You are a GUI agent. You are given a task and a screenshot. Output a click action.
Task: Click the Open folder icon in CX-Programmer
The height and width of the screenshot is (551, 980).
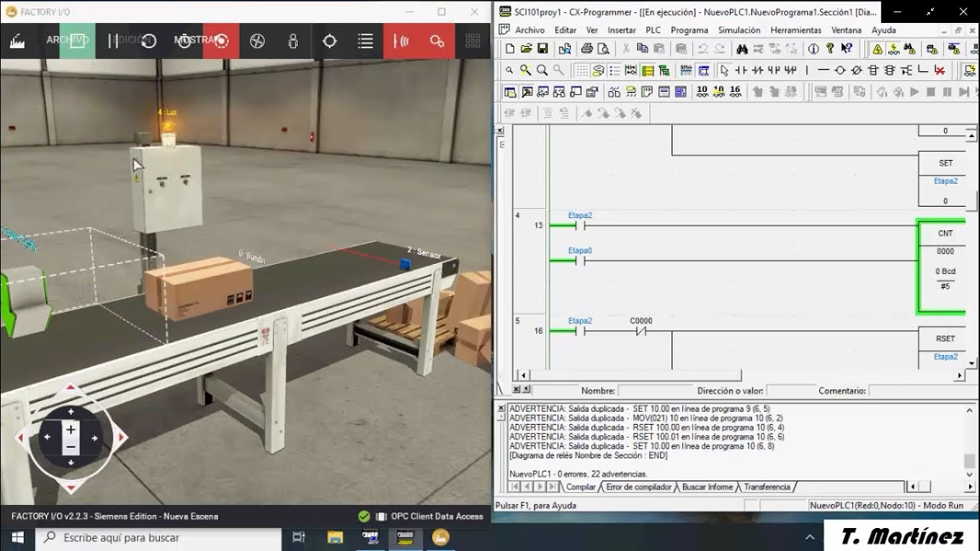[526, 48]
